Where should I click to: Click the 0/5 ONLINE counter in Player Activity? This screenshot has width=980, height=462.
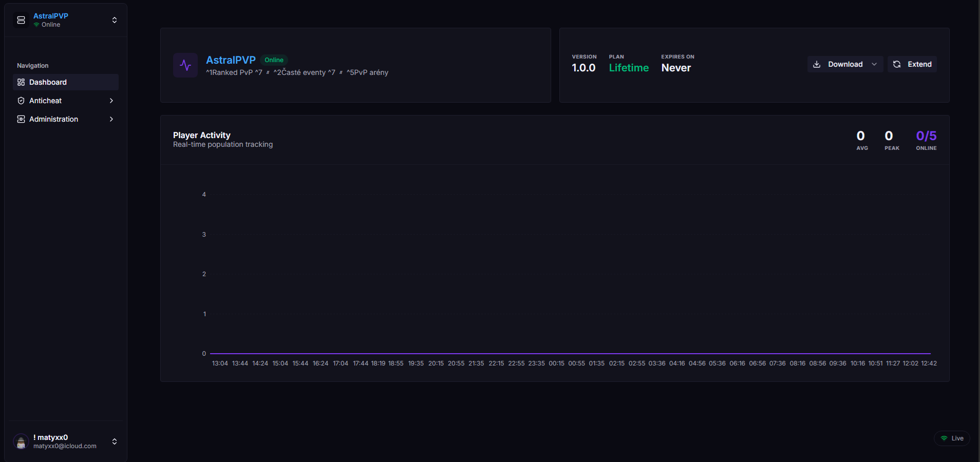926,139
